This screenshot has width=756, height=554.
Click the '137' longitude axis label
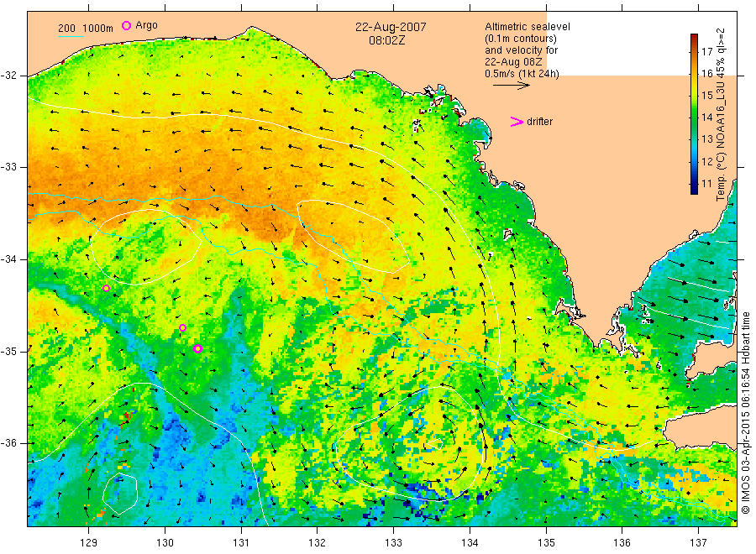click(x=698, y=543)
